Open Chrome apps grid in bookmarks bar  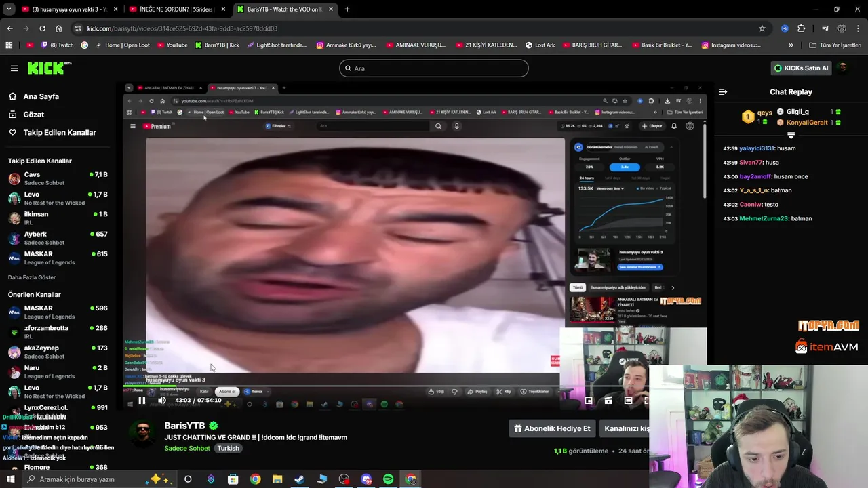[9, 45]
